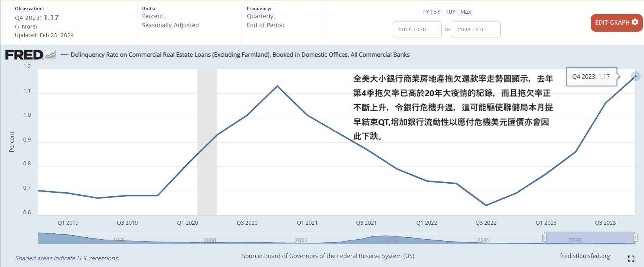644x267 pixels.
Task: Click the start date field 2018-10-01
Action: pyautogui.click(x=417, y=30)
